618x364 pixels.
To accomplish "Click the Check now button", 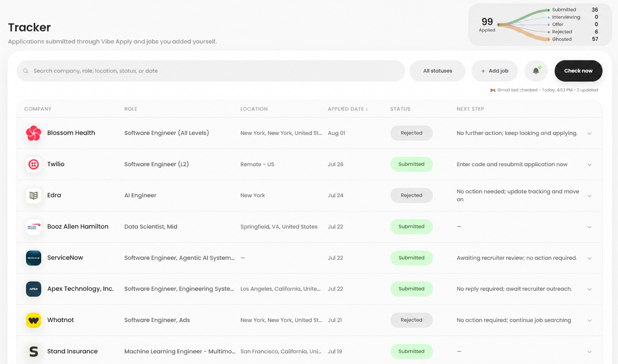I will click(578, 71).
